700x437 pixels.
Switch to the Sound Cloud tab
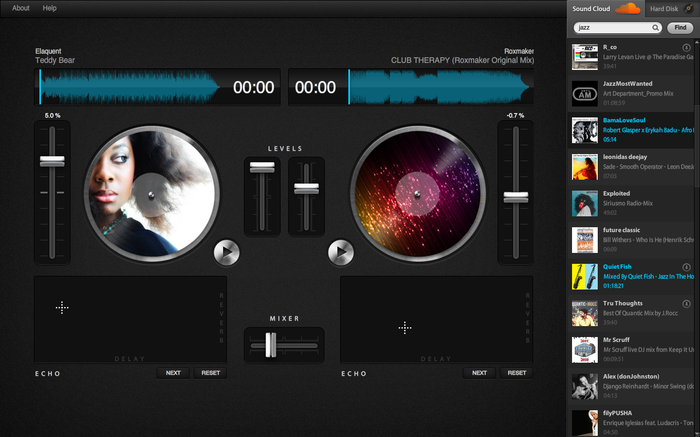point(592,8)
